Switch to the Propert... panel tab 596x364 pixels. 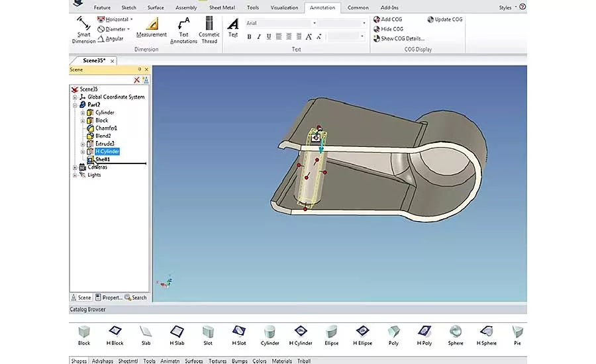pyautogui.click(x=109, y=298)
